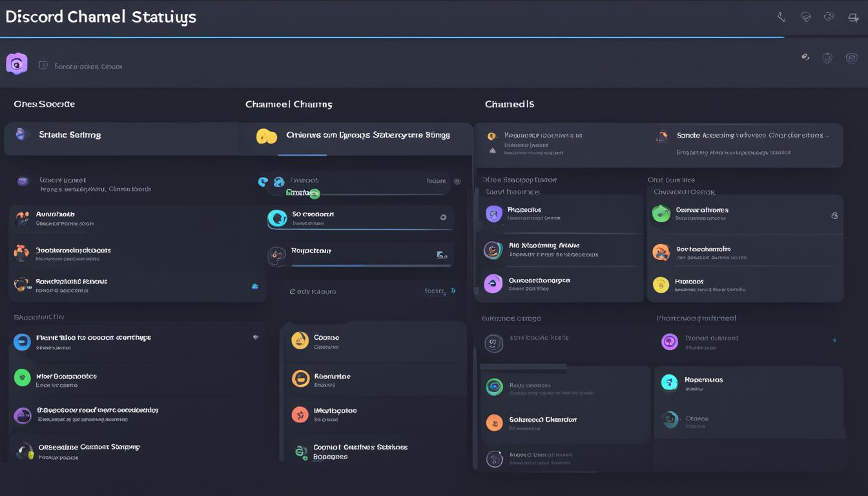868x496 pixels.
Task: Select the green avatar icon in right panel
Action: coord(661,214)
